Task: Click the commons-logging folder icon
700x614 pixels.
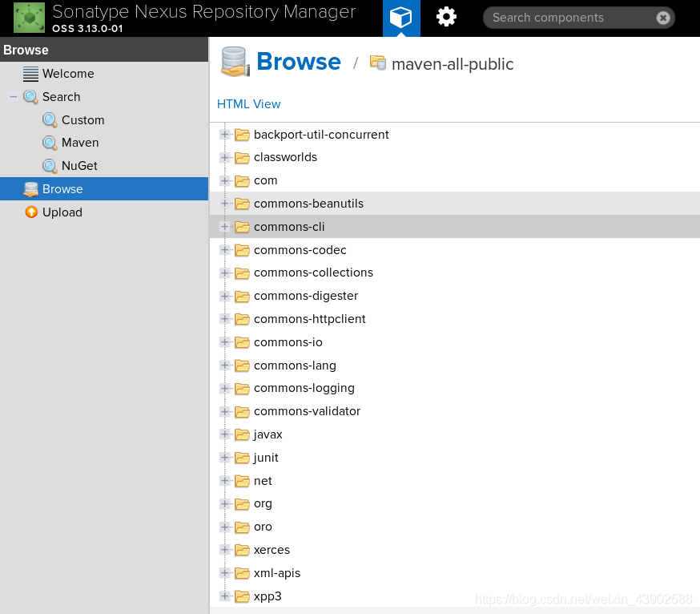Action: (x=242, y=388)
